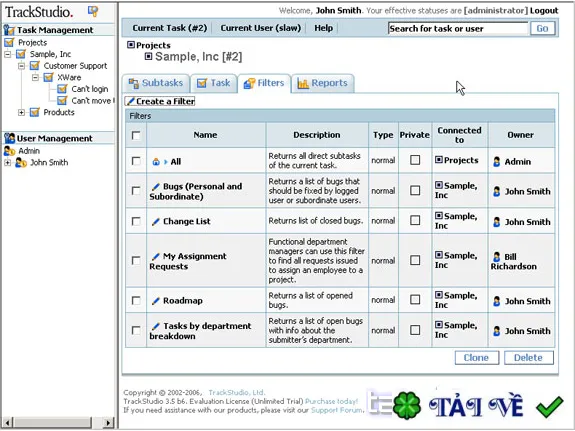Expand the John Smith user node
Screen dimensions: 575x431
(7, 162)
